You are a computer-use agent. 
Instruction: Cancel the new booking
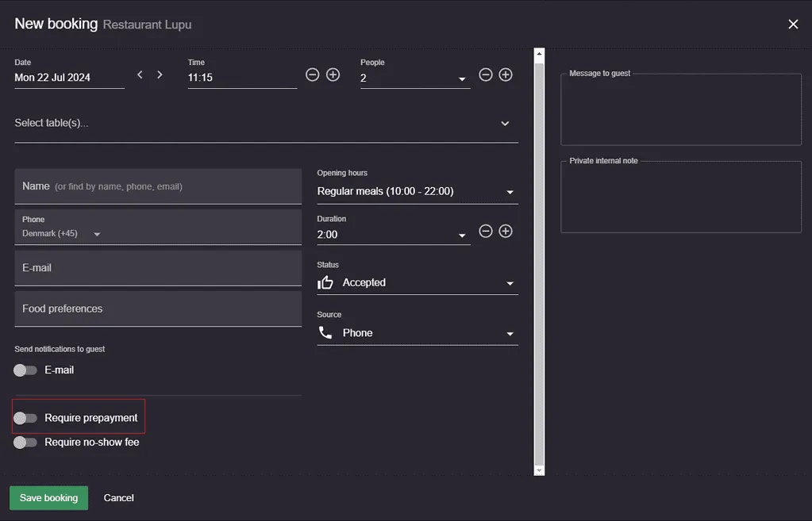pyautogui.click(x=118, y=498)
